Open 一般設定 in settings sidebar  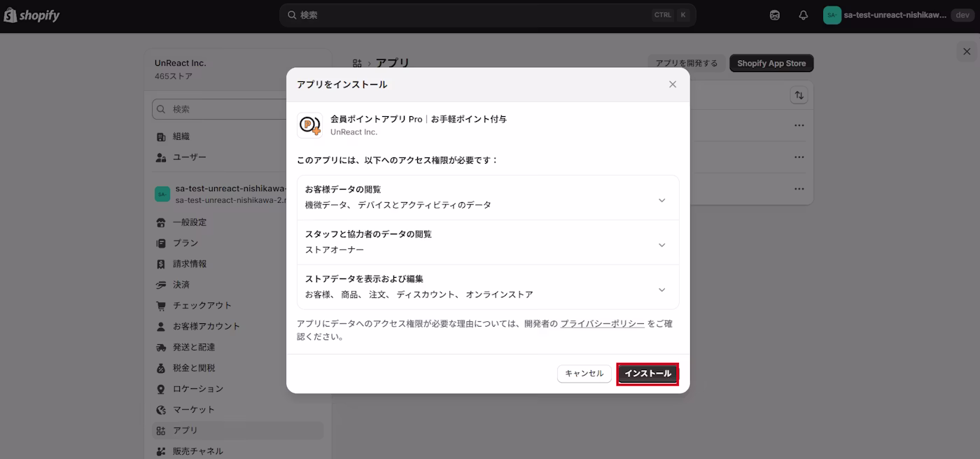pyautogui.click(x=237, y=223)
